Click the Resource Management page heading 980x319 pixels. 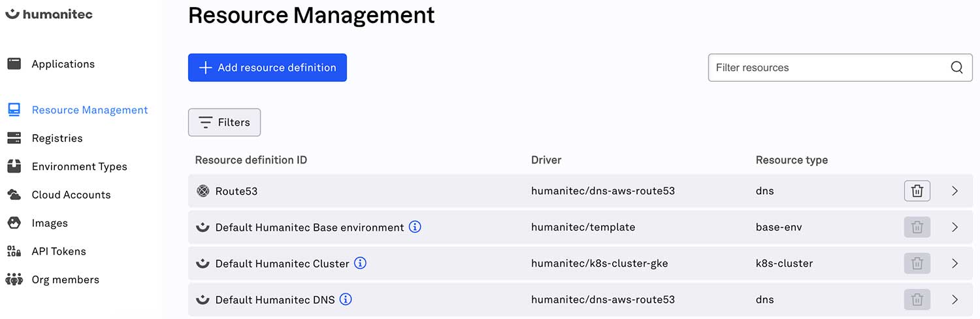[312, 14]
